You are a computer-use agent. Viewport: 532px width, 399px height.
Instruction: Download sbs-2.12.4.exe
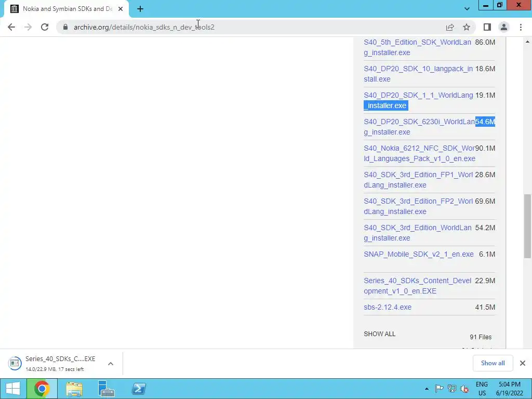tap(388, 307)
